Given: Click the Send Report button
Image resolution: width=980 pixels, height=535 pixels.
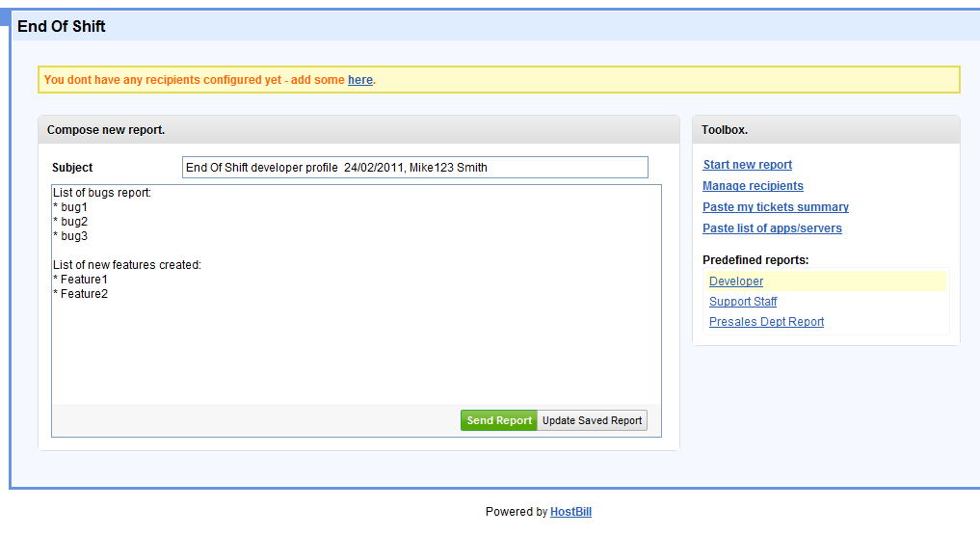Looking at the screenshot, I should 498,420.
